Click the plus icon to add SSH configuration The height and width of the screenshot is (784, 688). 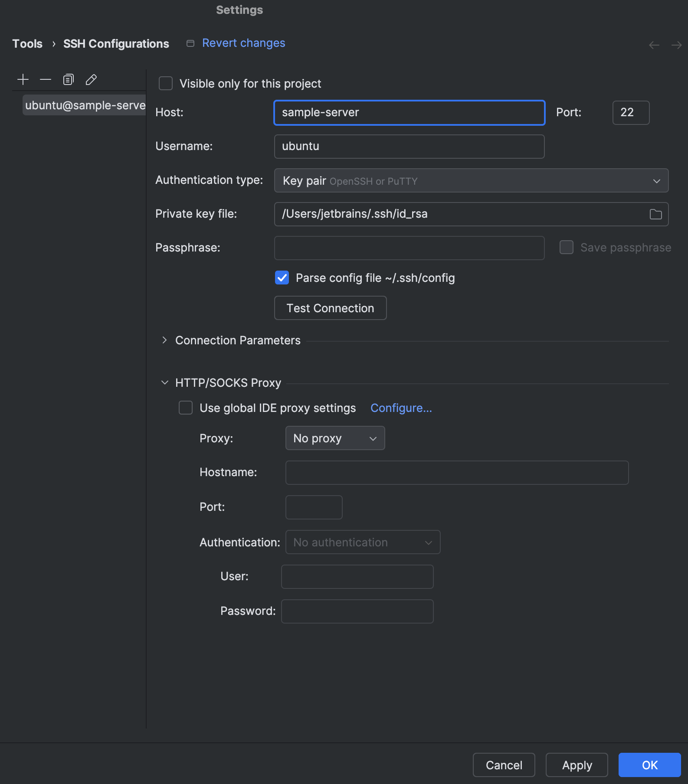(x=23, y=79)
